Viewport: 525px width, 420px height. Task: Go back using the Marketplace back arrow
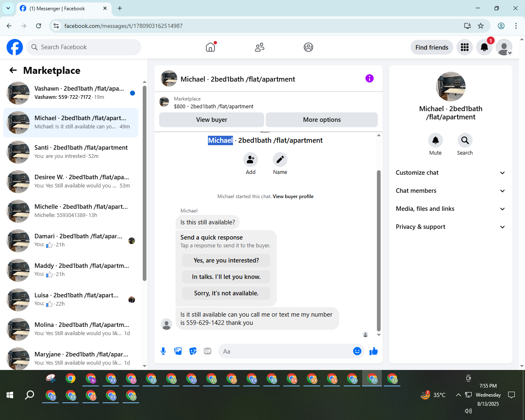pos(13,71)
